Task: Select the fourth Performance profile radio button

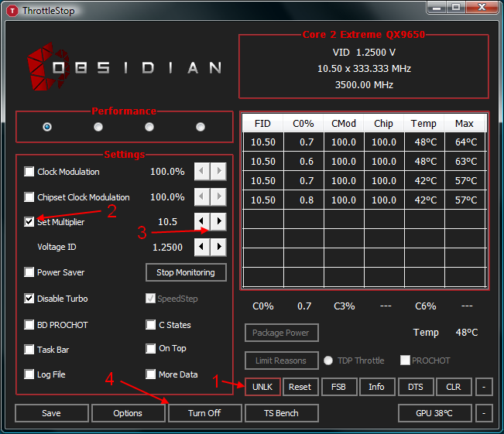Action: point(201,127)
